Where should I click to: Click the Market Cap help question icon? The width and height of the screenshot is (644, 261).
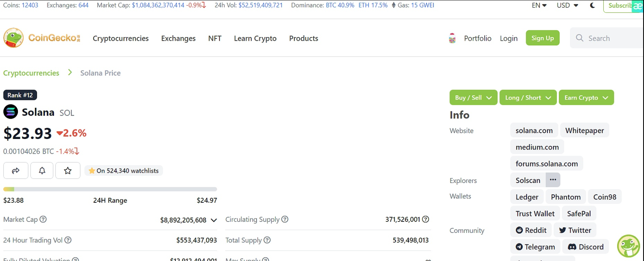coord(43,219)
